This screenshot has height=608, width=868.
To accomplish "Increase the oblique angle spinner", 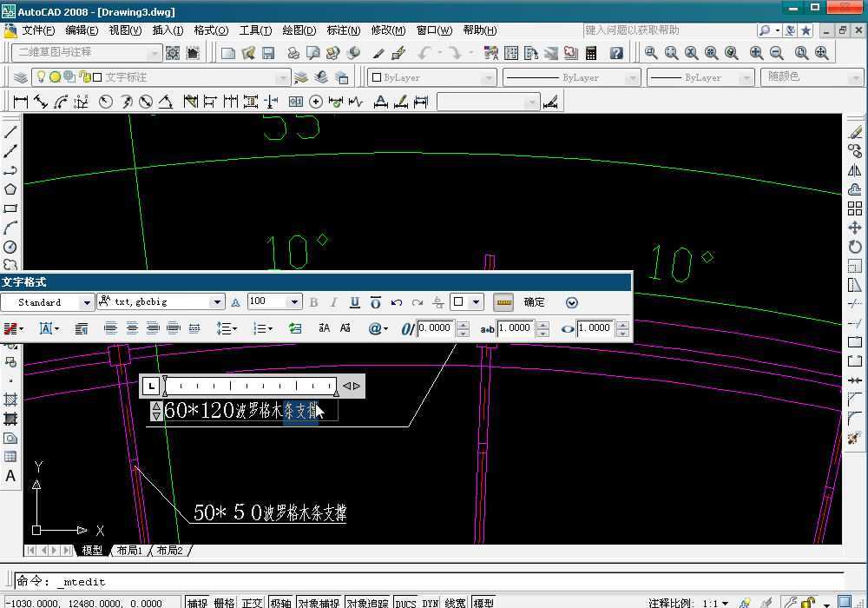I will point(464,325).
